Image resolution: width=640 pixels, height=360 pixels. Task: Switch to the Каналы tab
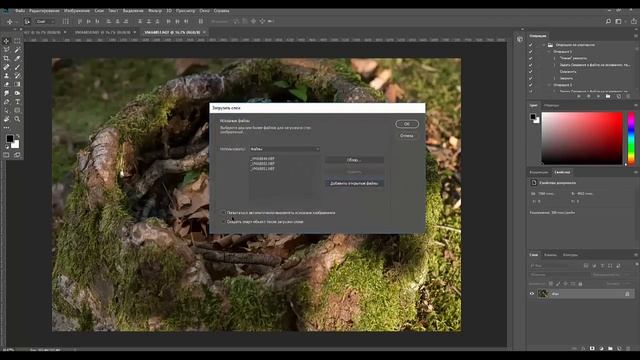coord(550,255)
